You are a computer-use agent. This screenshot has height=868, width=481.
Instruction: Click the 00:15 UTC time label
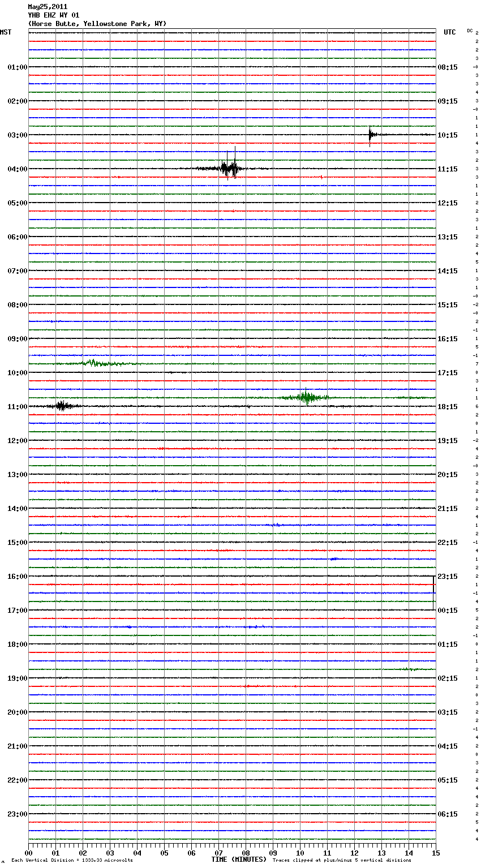tap(448, 611)
